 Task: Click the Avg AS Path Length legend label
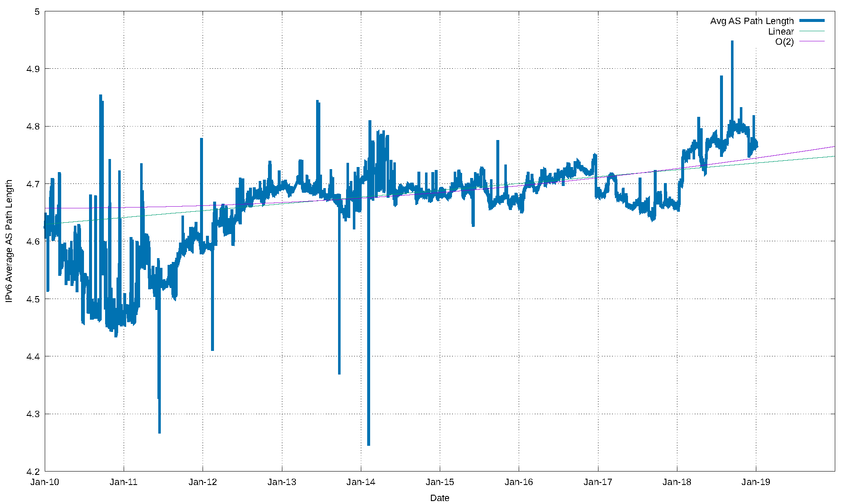coord(752,21)
